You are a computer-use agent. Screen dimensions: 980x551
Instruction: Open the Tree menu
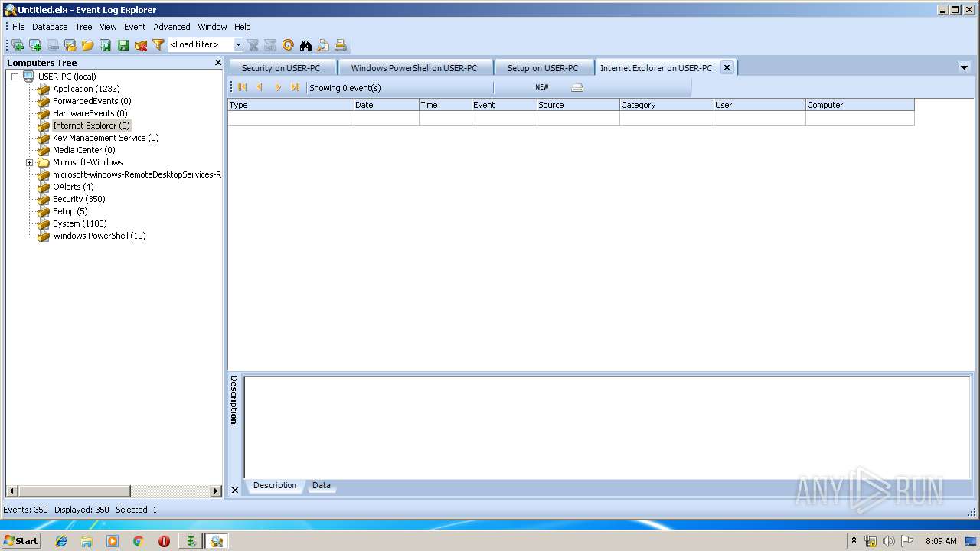tap(83, 27)
